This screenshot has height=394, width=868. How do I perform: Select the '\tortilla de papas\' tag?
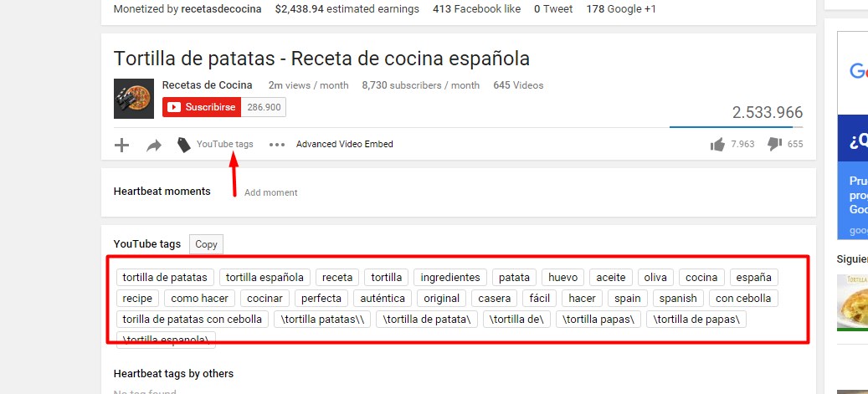coord(696,320)
